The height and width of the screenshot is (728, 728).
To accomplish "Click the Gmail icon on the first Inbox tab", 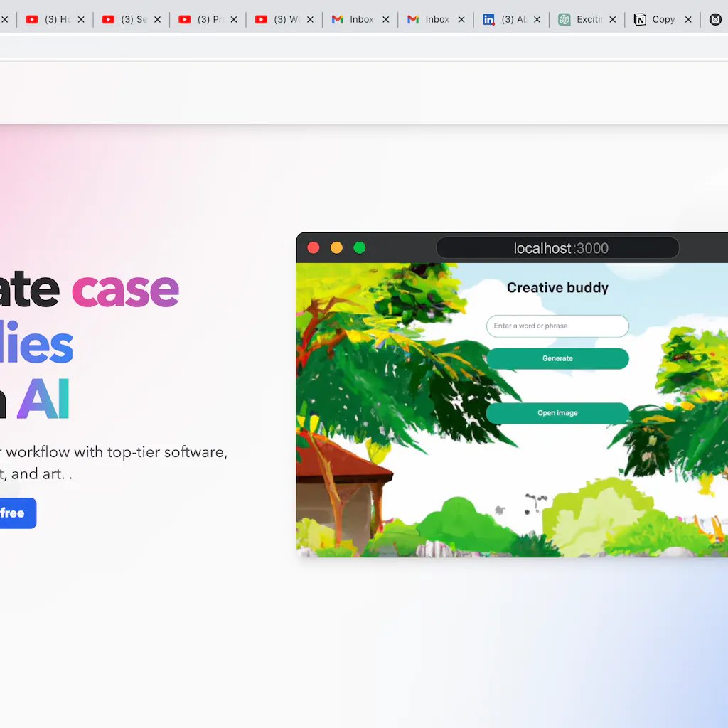I will (x=338, y=20).
